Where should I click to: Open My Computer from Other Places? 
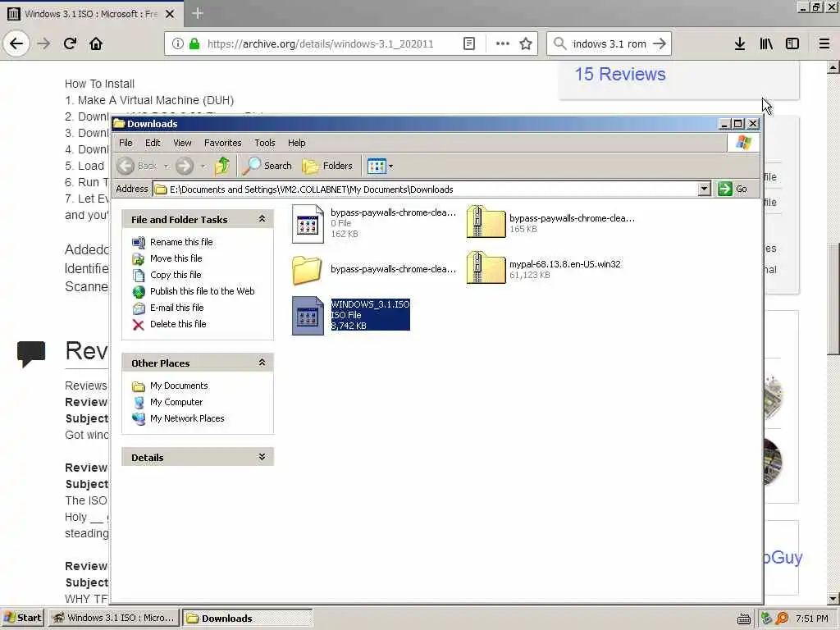[x=176, y=402]
